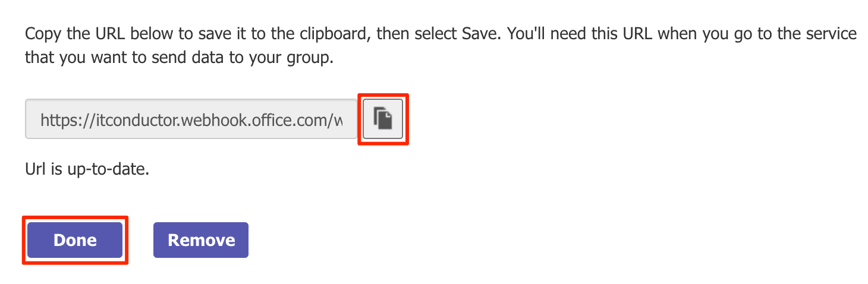The image size is (868, 284).
Task: Place the cursor in the grey URL field
Action: click(x=191, y=119)
